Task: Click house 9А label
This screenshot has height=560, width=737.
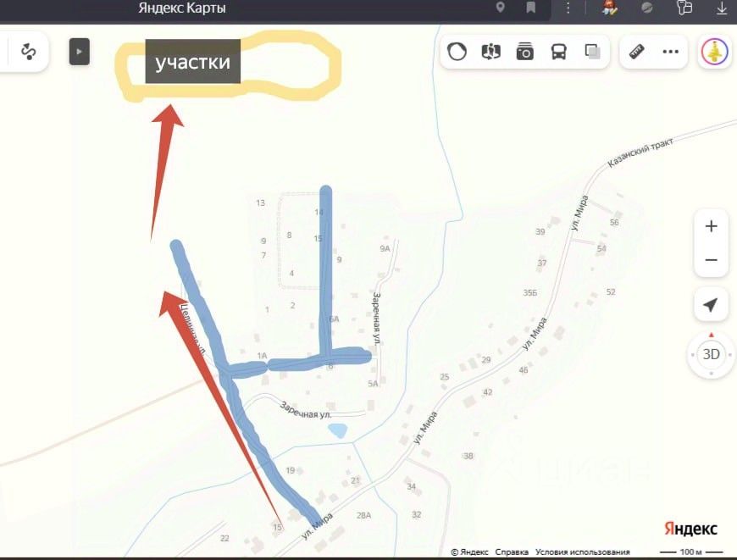Action: coord(385,248)
